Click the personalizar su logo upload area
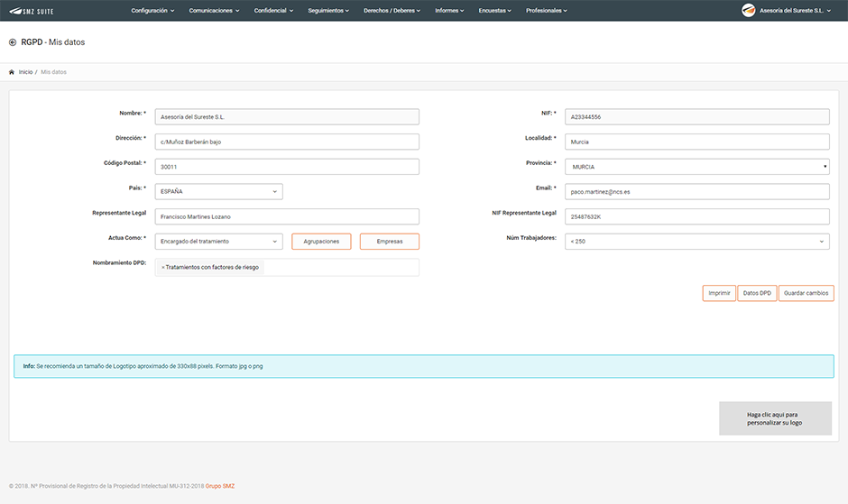 pyautogui.click(x=775, y=418)
